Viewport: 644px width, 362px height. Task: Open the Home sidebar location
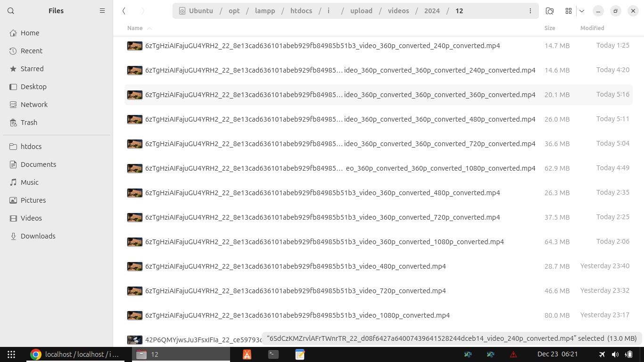coord(57,33)
